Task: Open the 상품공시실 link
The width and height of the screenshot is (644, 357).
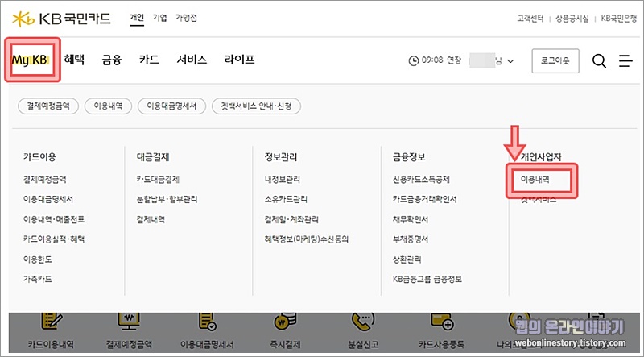Action: [x=572, y=19]
